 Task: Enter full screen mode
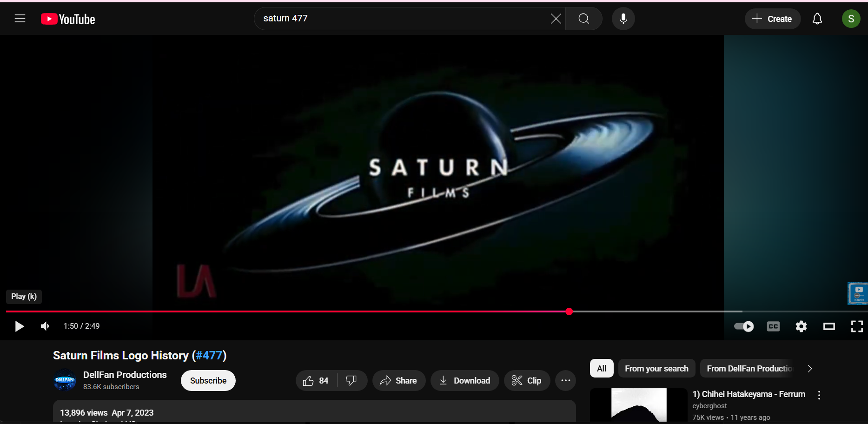[x=856, y=326]
